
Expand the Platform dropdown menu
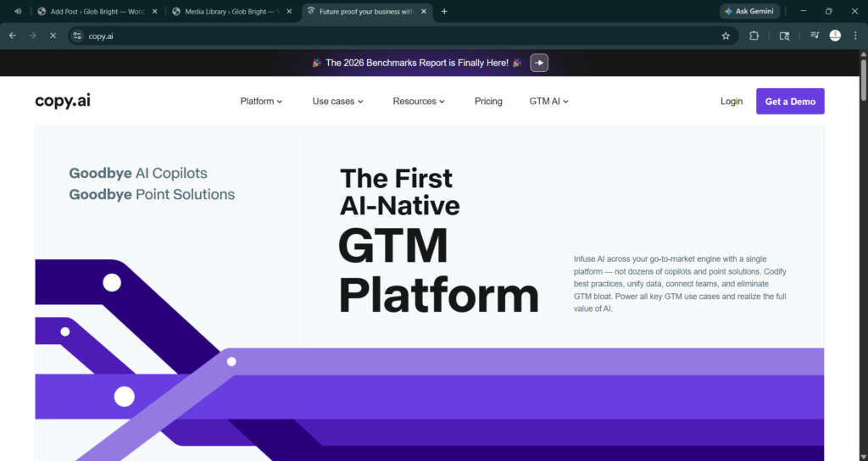pyautogui.click(x=261, y=101)
